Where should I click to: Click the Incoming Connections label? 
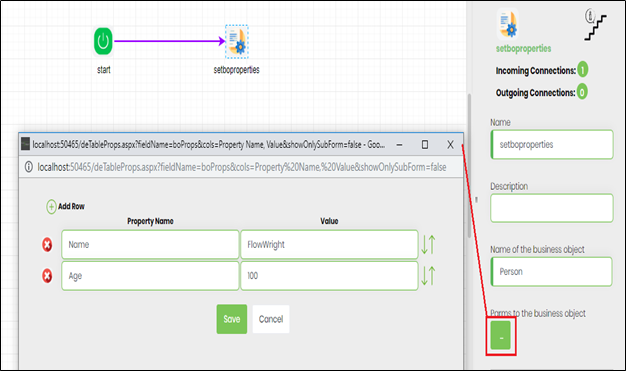(535, 71)
